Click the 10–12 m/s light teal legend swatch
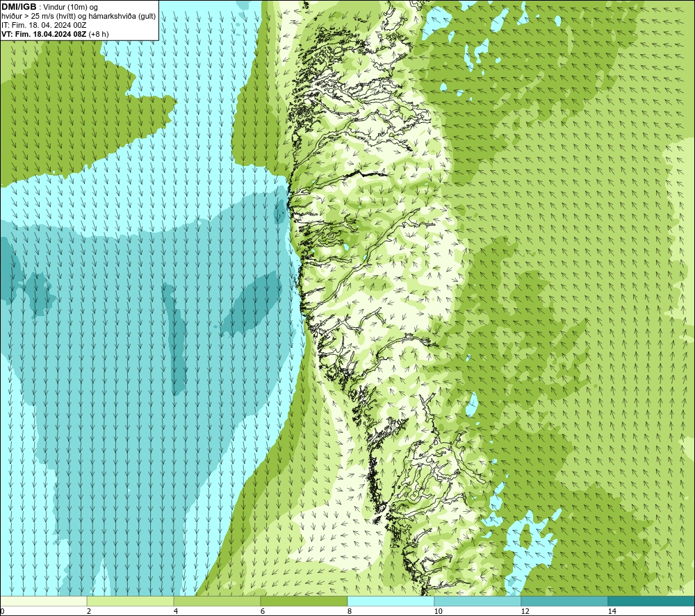The height and width of the screenshot is (616, 695). point(478,601)
